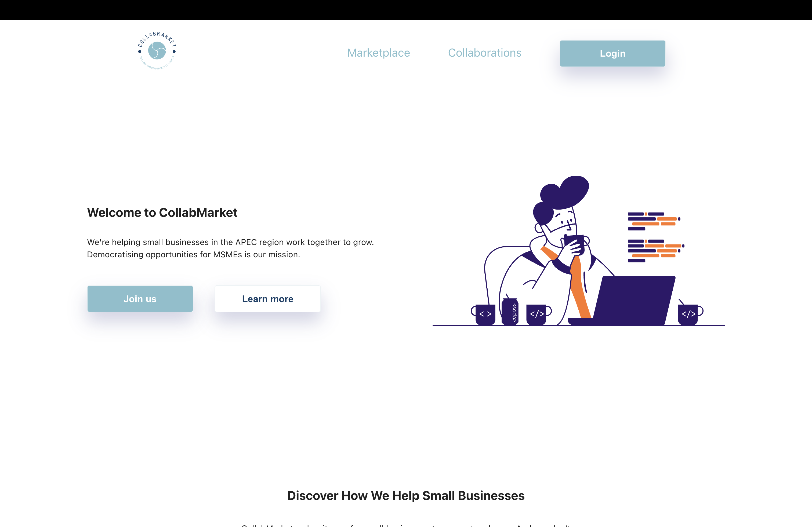The width and height of the screenshot is (812, 527).
Task: Go to the Collaborations page
Action: 484,53
